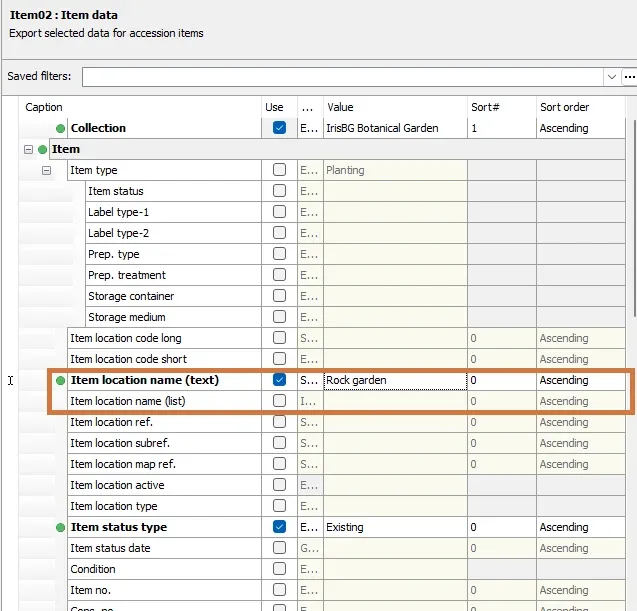The height and width of the screenshot is (611, 637).
Task: Select the Item location ref. row caption
Action: tap(164, 422)
